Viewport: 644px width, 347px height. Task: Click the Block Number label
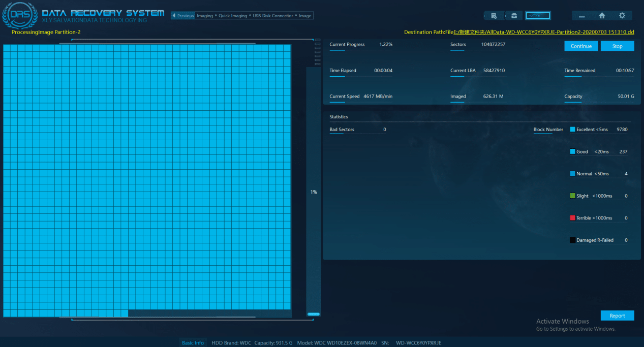(x=548, y=130)
